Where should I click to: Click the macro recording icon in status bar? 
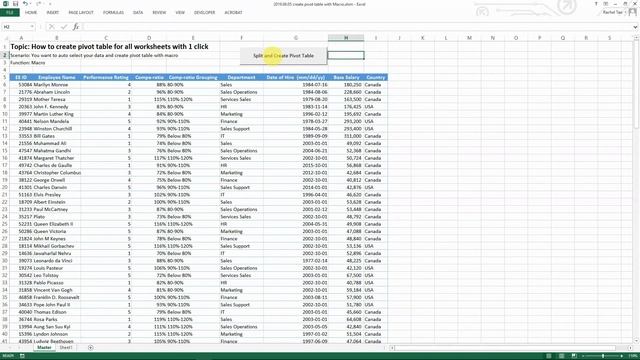[x=22, y=356]
